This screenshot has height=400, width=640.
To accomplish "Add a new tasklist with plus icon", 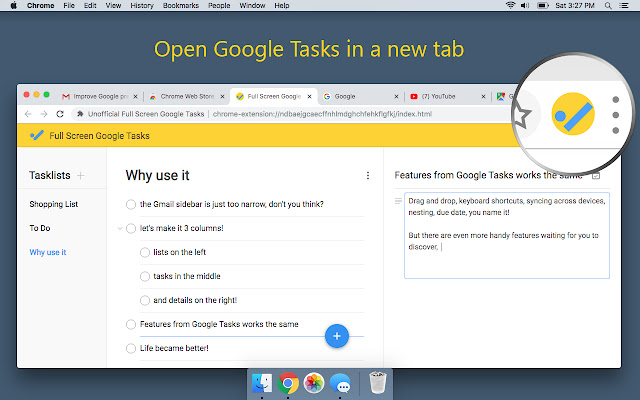I will click(x=81, y=175).
